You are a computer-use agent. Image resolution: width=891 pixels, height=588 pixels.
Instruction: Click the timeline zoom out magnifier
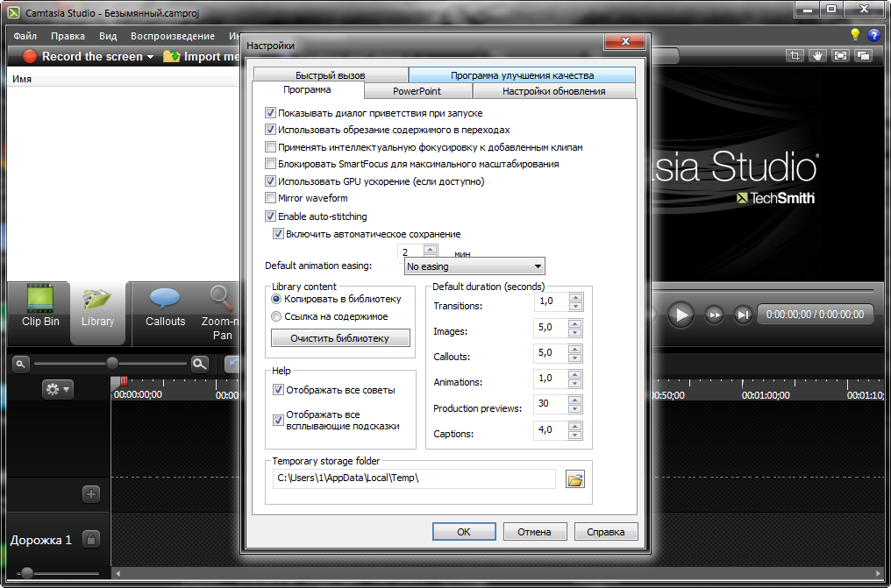(20, 364)
